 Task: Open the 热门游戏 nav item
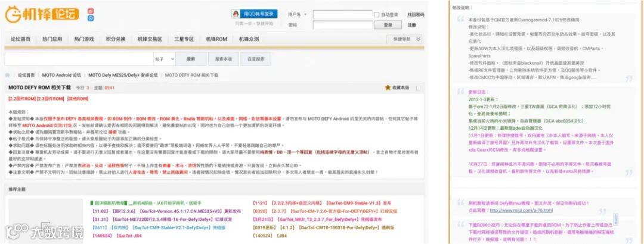[84, 39]
